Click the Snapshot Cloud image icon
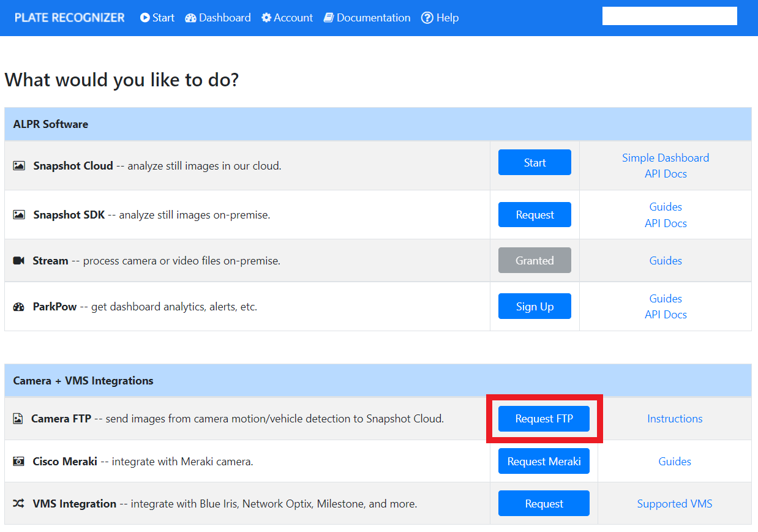The height and width of the screenshot is (532, 758). coord(19,166)
